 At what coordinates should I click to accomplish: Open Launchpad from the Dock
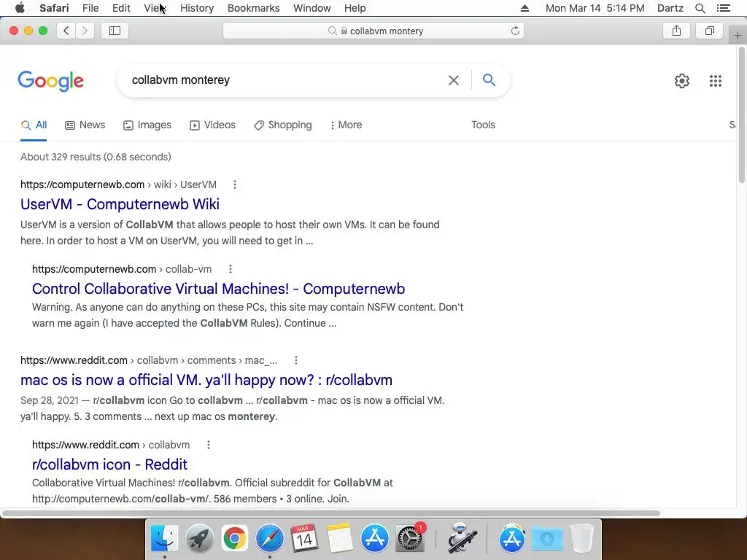[199, 539]
